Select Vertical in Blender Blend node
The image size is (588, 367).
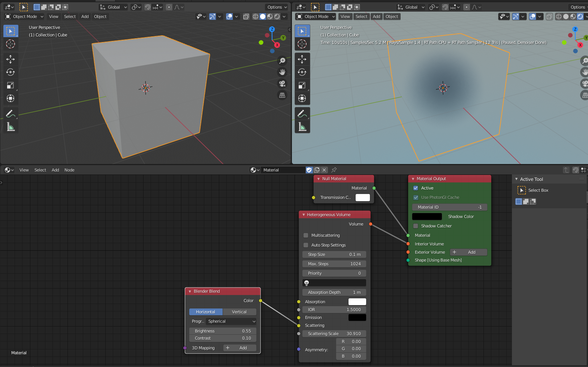coord(239,312)
